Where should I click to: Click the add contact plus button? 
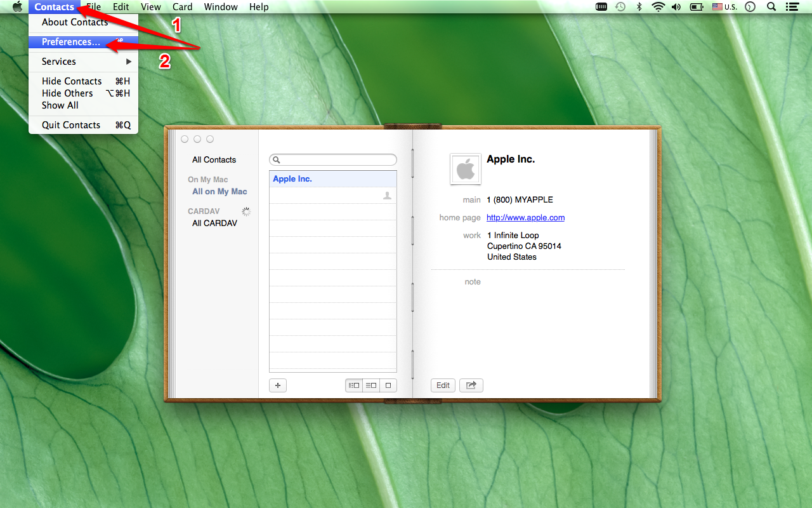tap(278, 385)
